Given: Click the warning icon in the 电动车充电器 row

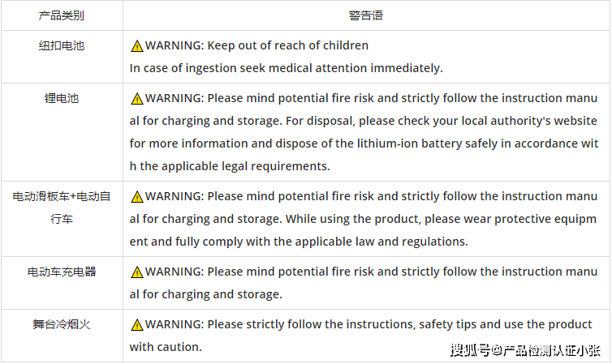Looking at the screenshot, I should tap(137, 272).
